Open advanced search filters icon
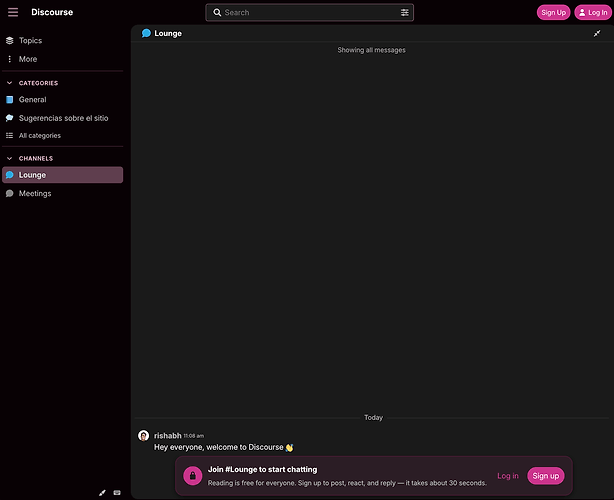Image resolution: width=614 pixels, height=500 pixels. [405, 13]
